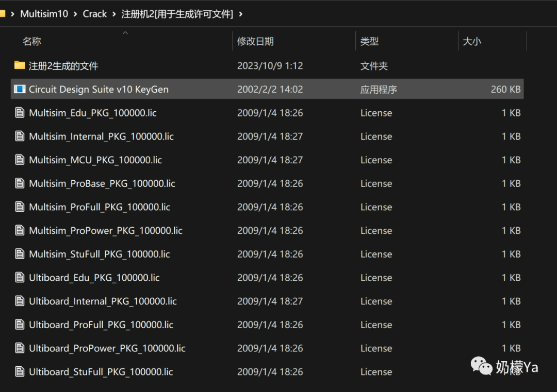Viewport: 557px width, 392px height.
Task: Click the date of Ultiboard_Internal_PKG_100000.lic
Action: pyautogui.click(x=270, y=301)
